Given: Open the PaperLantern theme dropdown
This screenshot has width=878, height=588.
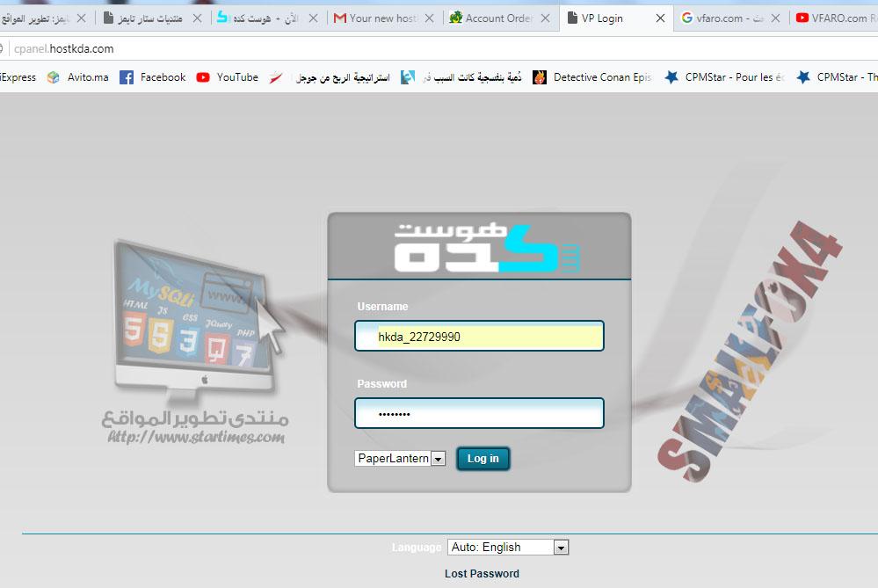Looking at the screenshot, I should [x=400, y=459].
